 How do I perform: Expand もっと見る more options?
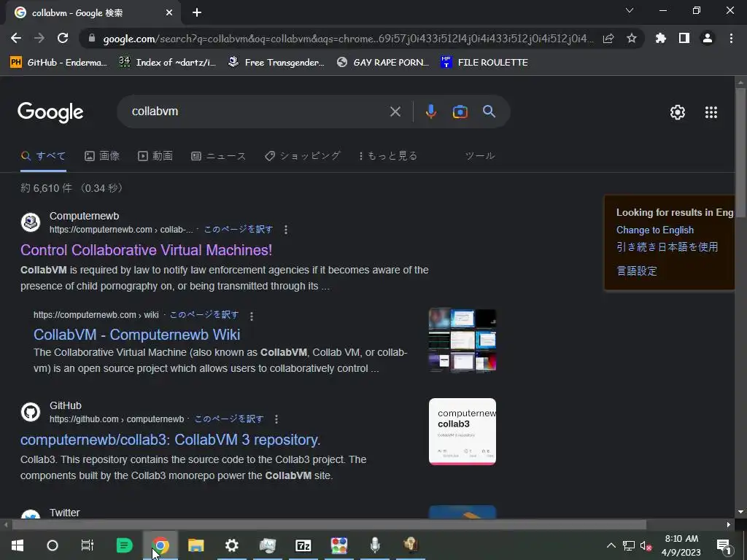(x=388, y=156)
